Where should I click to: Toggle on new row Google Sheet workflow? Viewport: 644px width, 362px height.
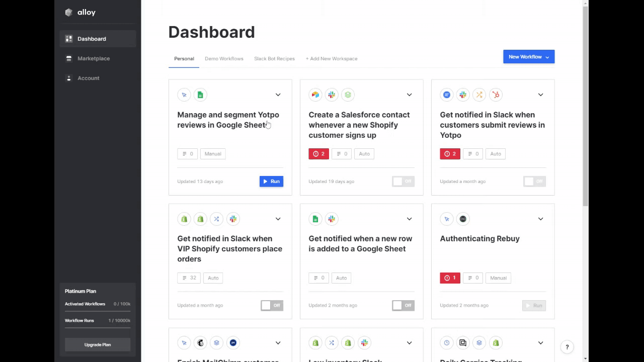click(x=403, y=305)
